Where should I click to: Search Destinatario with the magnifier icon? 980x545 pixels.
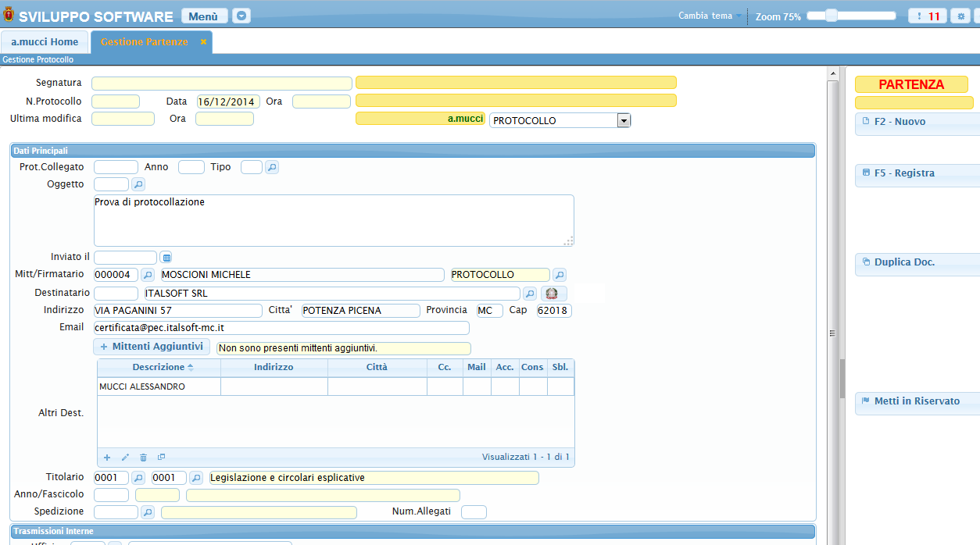pyautogui.click(x=529, y=294)
